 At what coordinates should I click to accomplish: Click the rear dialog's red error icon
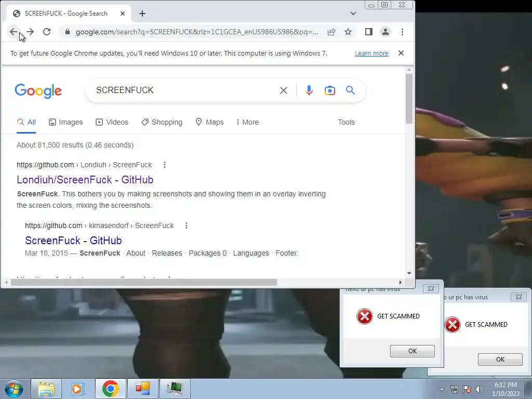(x=453, y=325)
